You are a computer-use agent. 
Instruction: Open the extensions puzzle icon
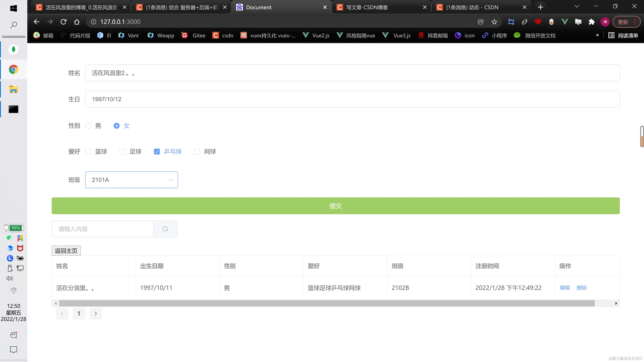591,22
